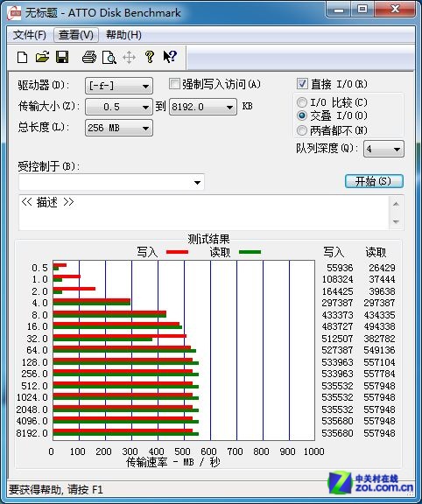This screenshot has width=422, height=504.
Task: Open About via the question mark icon
Action: pyautogui.click(x=149, y=57)
